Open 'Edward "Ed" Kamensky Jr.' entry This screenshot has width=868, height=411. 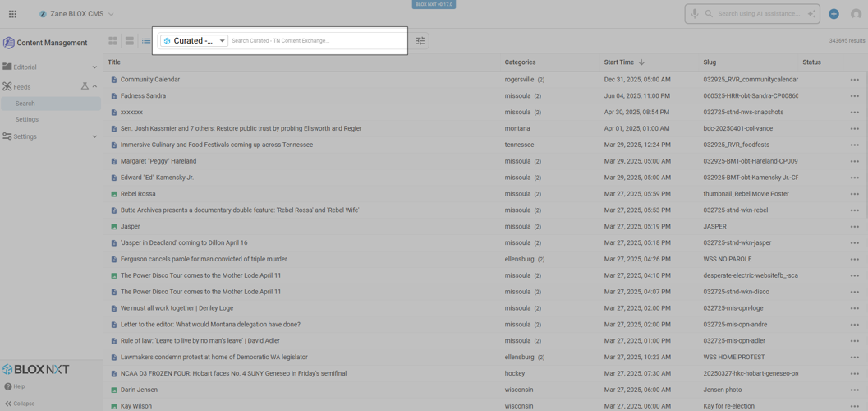tap(157, 178)
